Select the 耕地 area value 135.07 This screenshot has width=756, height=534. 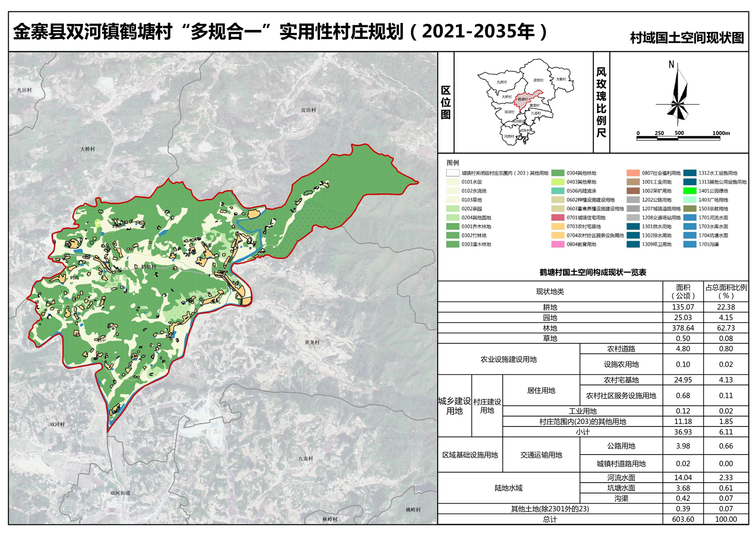[x=683, y=307]
